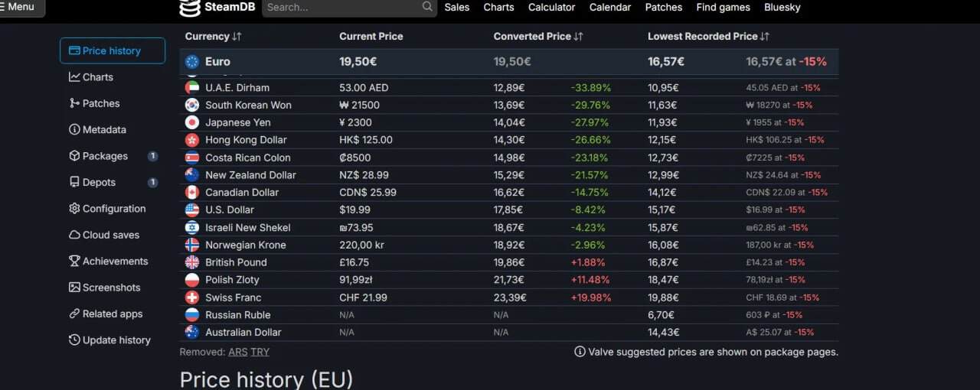
Task: Click the Australian Dollar flag icon
Action: pos(192,332)
